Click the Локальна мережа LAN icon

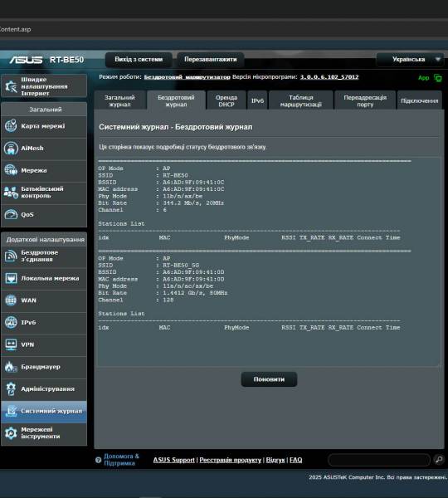(x=11, y=278)
